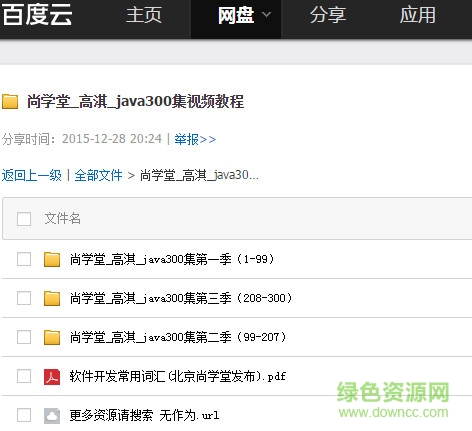This screenshot has width=472, height=431.
Task: Switch to the 分享 tab
Action: (328, 15)
